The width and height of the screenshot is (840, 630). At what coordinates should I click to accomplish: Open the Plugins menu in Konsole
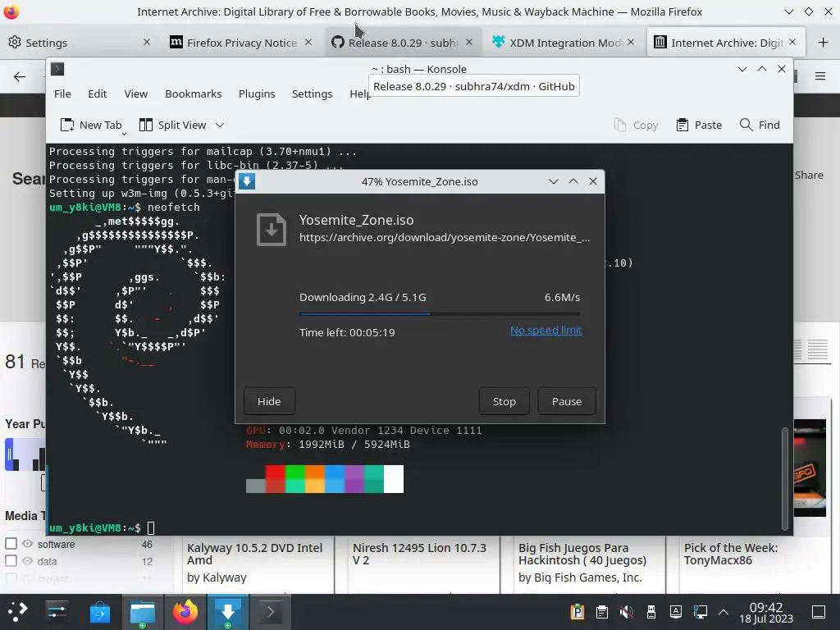coord(257,94)
